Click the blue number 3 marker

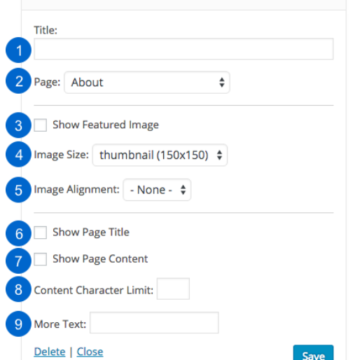19,125
